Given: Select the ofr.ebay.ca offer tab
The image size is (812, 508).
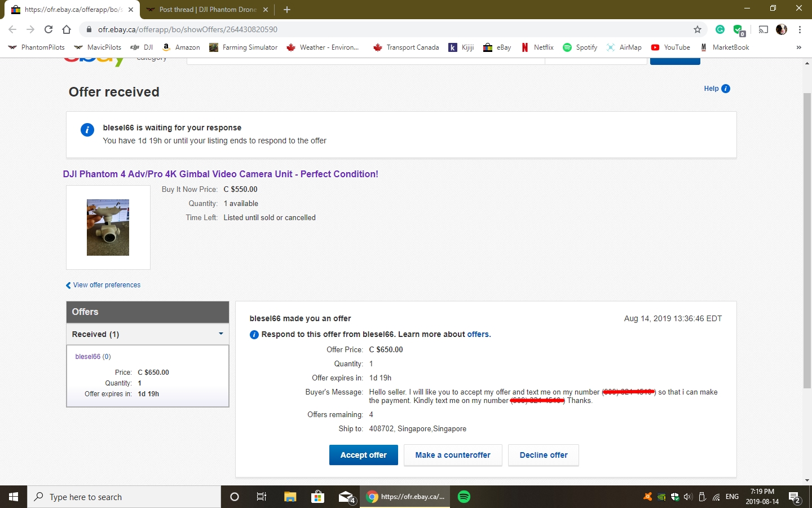Looking at the screenshot, I should [73, 10].
